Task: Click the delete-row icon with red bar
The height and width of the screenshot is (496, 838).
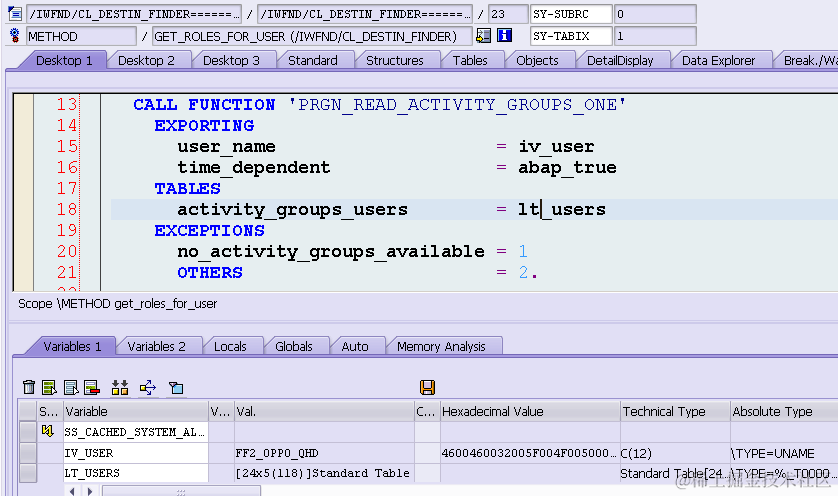Action: click(x=92, y=387)
